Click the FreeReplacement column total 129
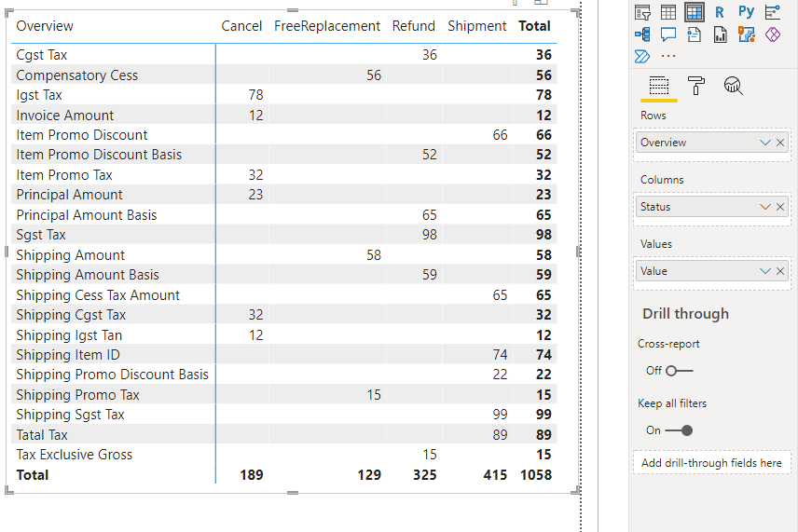Screen dimensions: 798x532 coord(369,475)
